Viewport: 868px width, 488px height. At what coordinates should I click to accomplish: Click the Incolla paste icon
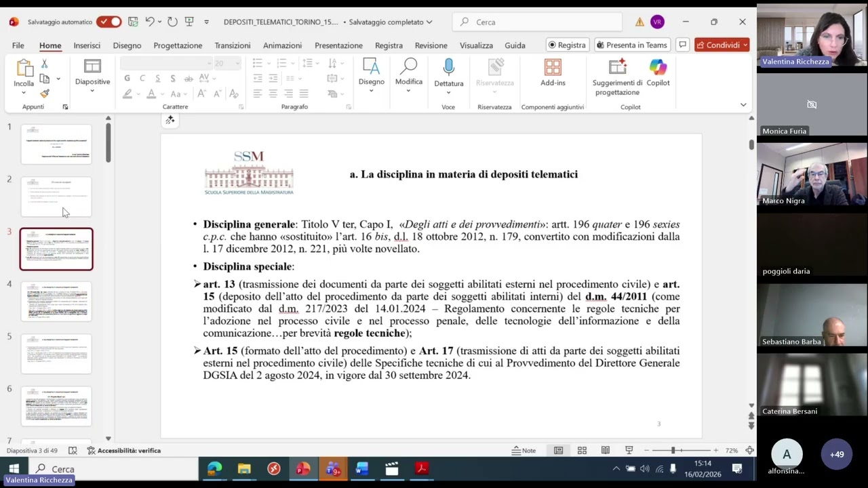pyautogui.click(x=24, y=68)
